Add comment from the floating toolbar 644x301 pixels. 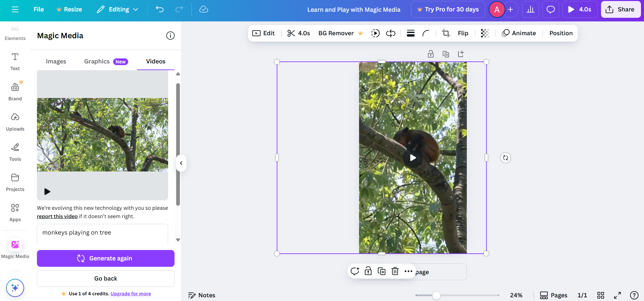[x=355, y=271]
